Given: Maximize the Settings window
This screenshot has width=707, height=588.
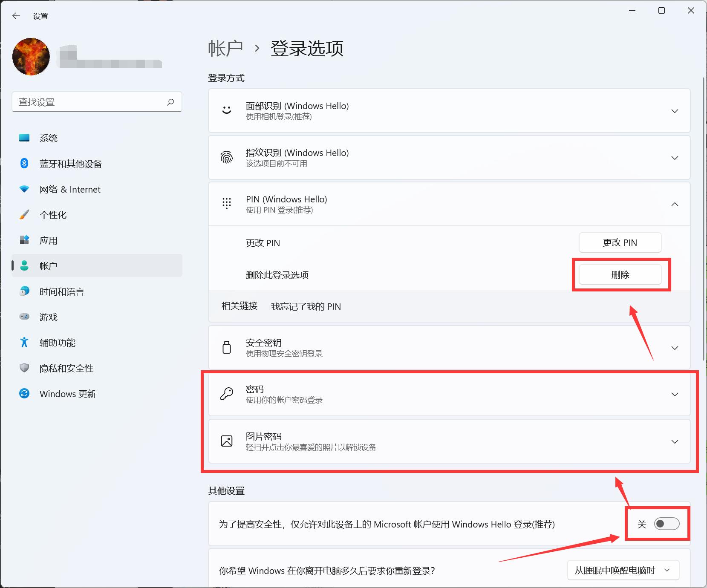Looking at the screenshot, I should point(662,11).
